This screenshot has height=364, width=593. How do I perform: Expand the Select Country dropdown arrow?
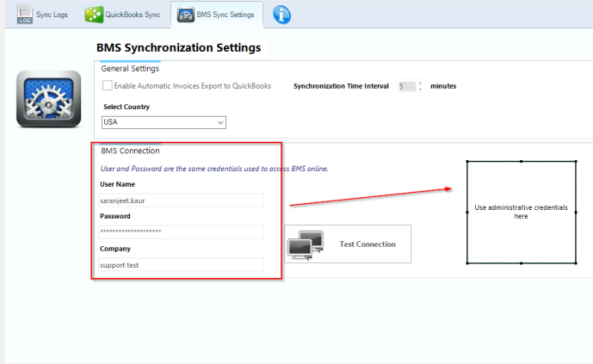point(220,123)
